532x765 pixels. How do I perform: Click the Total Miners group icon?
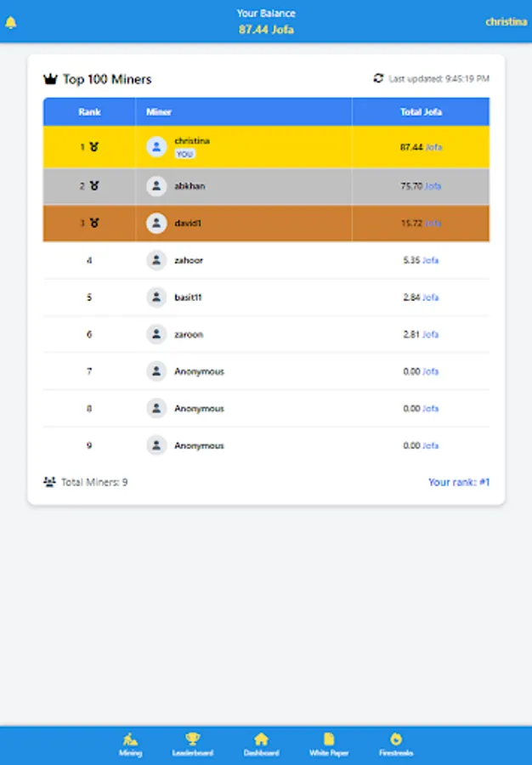(48, 481)
